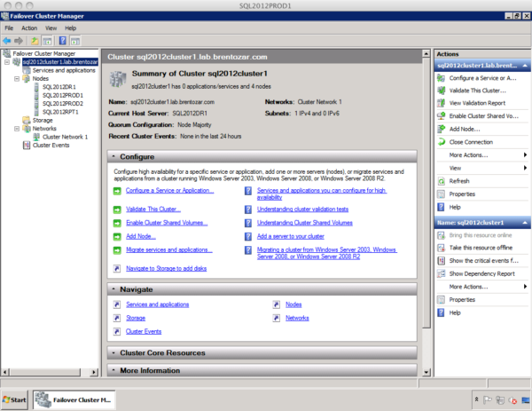Open upper More Actions submenu in Actions

[482, 155]
